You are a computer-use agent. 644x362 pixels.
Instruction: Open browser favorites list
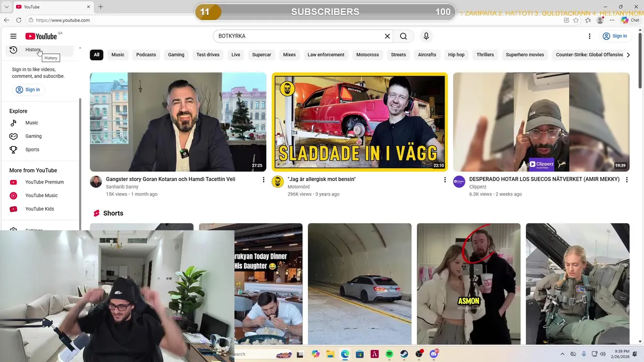(588, 20)
